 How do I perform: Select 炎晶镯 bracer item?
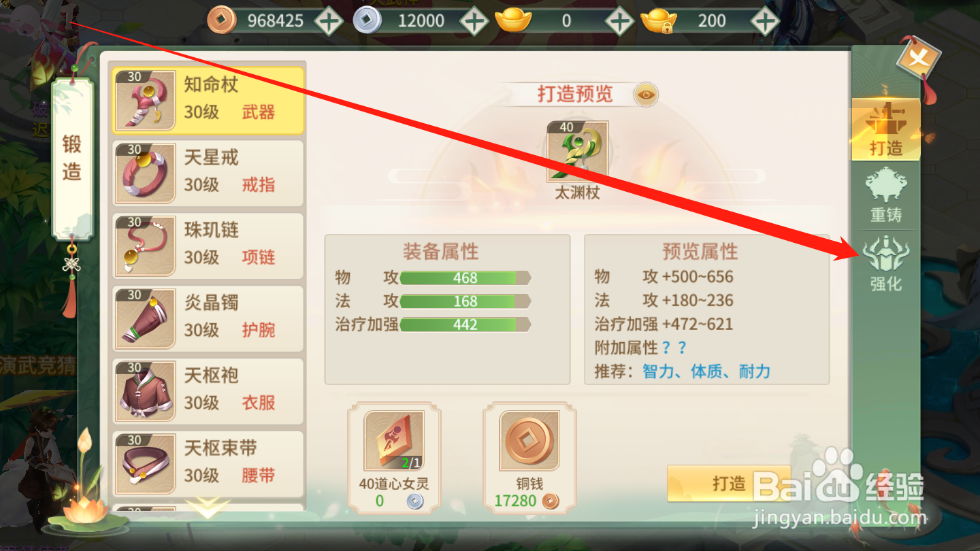coord(208,318)
